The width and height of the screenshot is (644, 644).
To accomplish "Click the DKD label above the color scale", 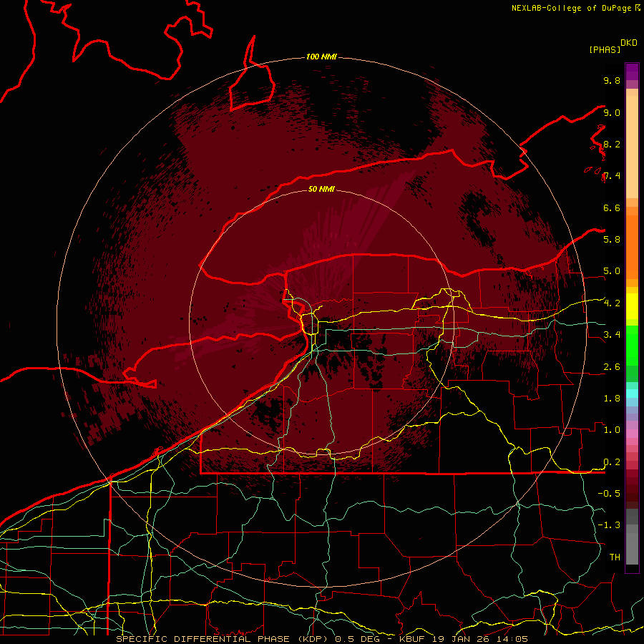I will pos(629,43).
